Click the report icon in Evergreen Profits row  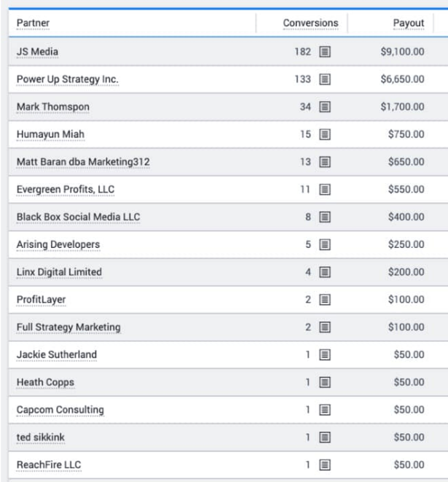point(325,190)
